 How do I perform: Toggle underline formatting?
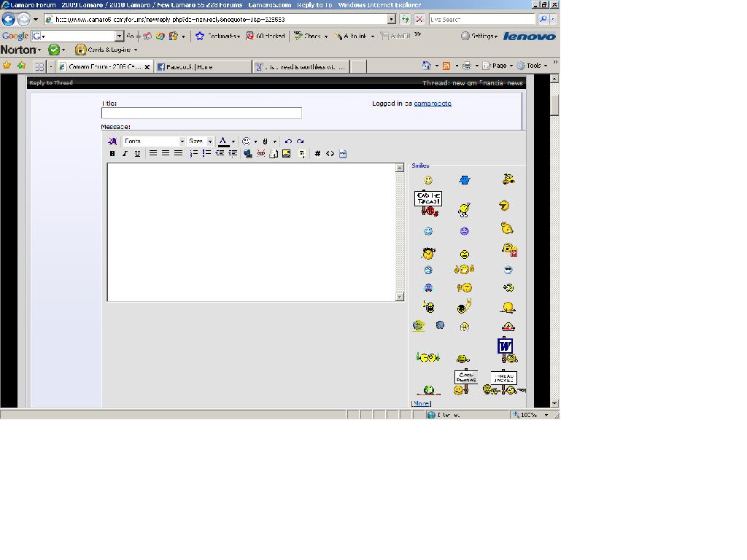(136, 153)
